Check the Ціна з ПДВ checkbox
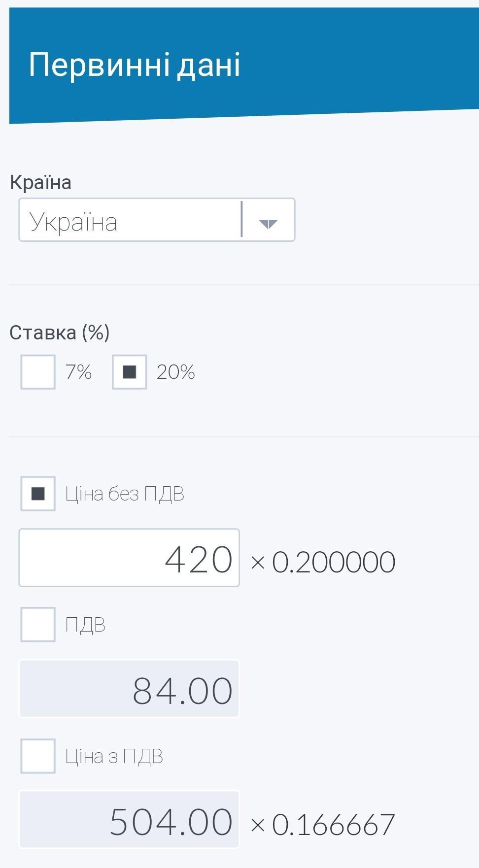 pyautogui.click(x=38, y=756)
